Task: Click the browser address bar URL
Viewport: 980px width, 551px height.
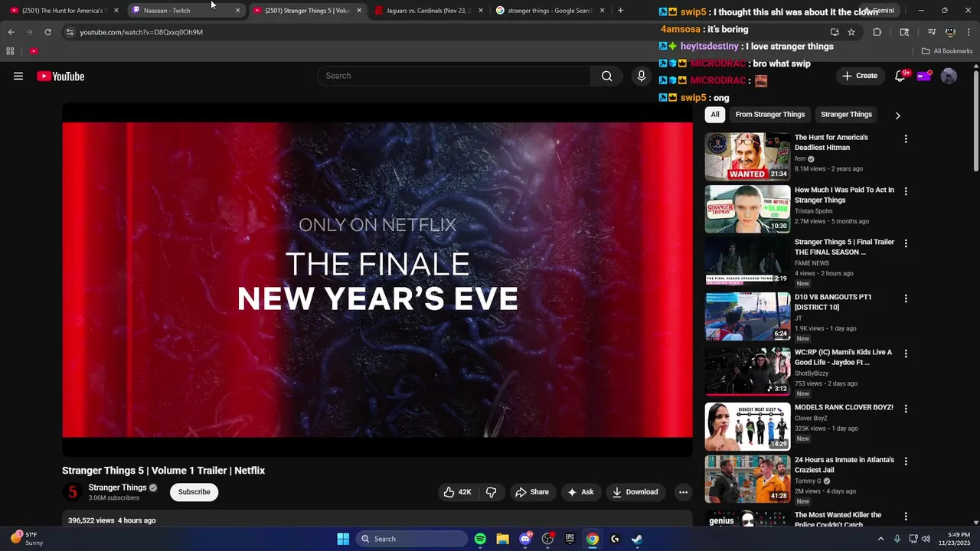Action: point(141,32)
